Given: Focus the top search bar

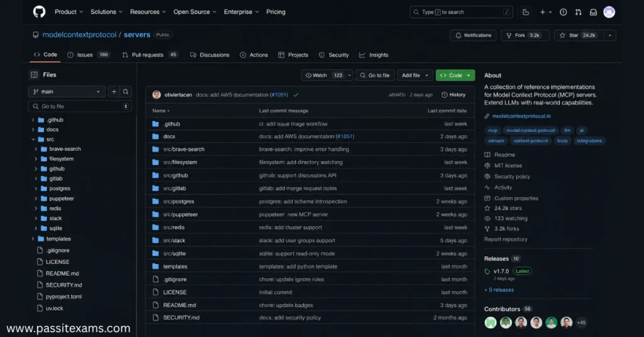Looking at the screenshot, I should click(461, 13).
